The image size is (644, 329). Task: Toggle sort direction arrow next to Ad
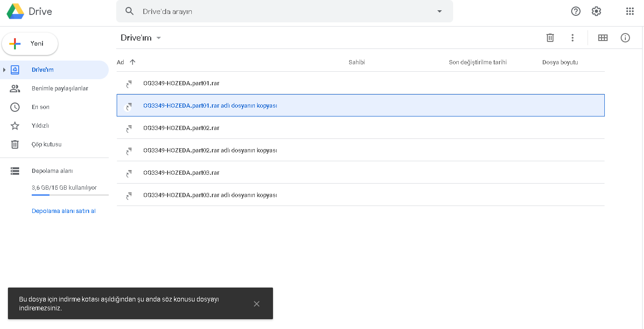(x=133, y=62)
